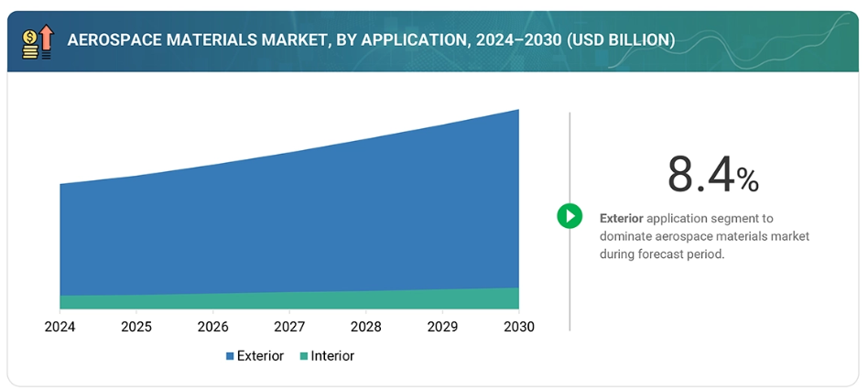The height and width of the screenshot is (390, 868).
Task: Select the 2024 x-axis year label
Action: (60, 327)
